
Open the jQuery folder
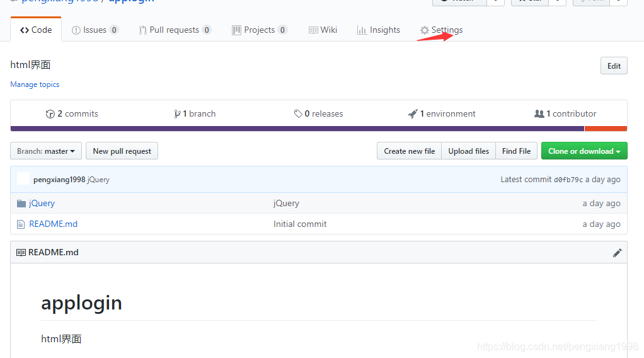point(42,204)
